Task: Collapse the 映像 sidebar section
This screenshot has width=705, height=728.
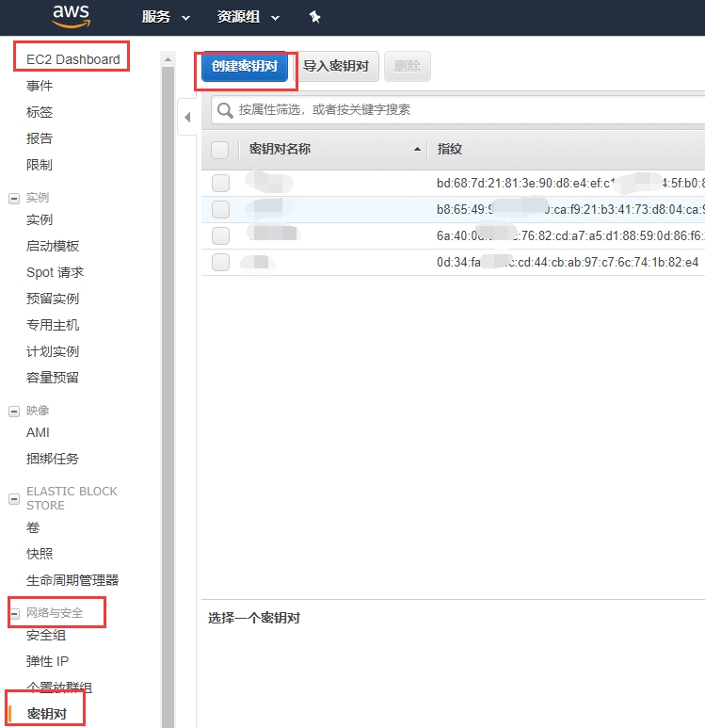Action: point(14,411)
